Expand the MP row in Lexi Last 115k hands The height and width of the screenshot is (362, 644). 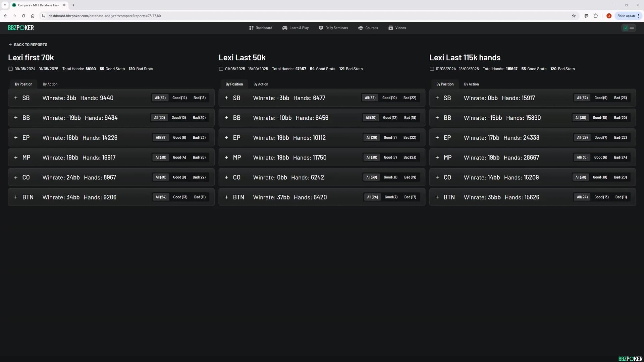point(437,158)
